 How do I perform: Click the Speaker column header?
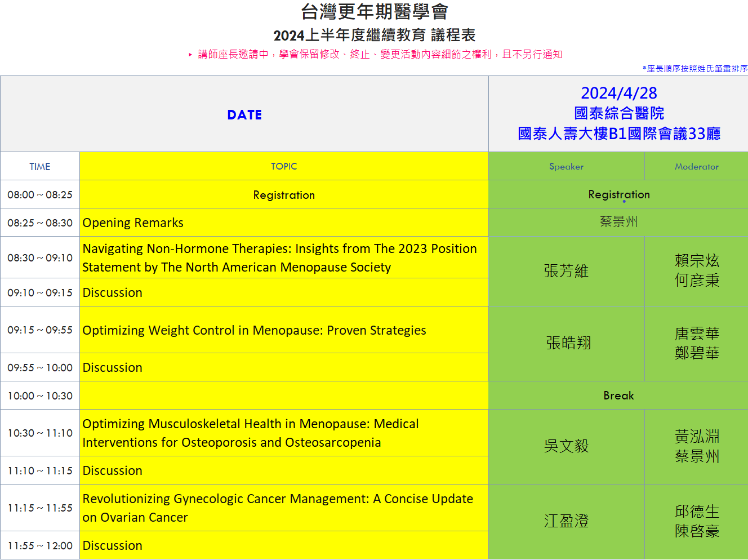(566, 167)
